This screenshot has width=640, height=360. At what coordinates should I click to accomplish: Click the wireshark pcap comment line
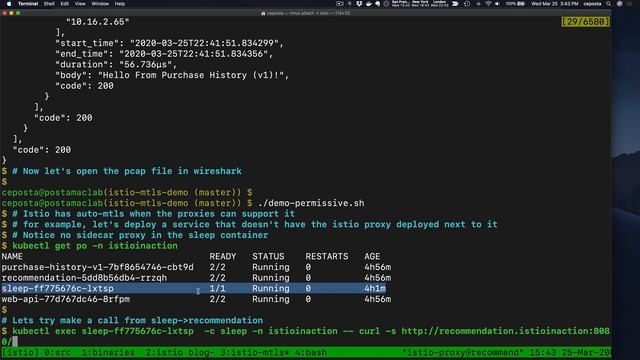pyautogui.click(x=127, y=171)
